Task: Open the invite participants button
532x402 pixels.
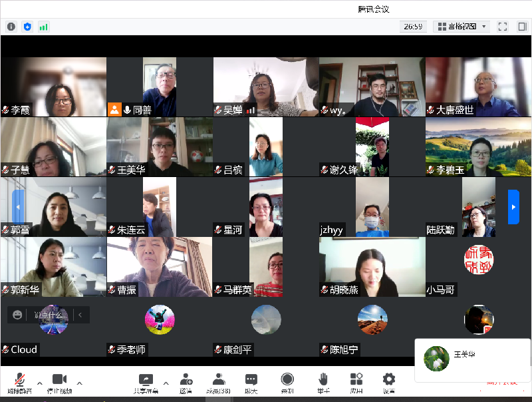Action: click(x=186, y=383)
